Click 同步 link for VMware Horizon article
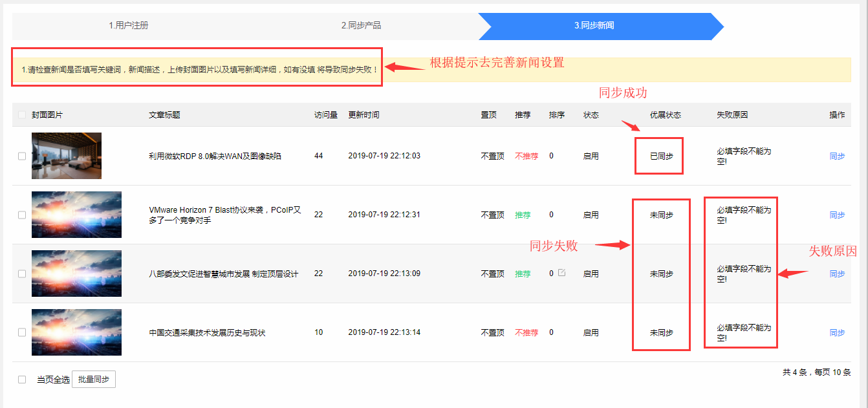Image resolution: width=868 pixels, height=408 pixels. (x=837, y=215)
